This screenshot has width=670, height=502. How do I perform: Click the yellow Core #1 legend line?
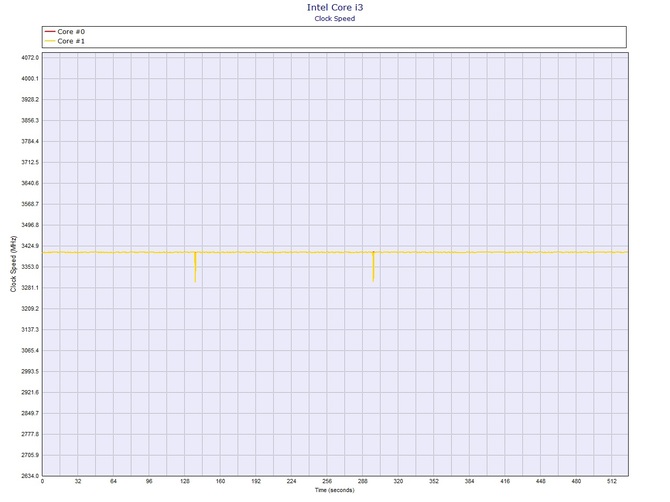50,41
